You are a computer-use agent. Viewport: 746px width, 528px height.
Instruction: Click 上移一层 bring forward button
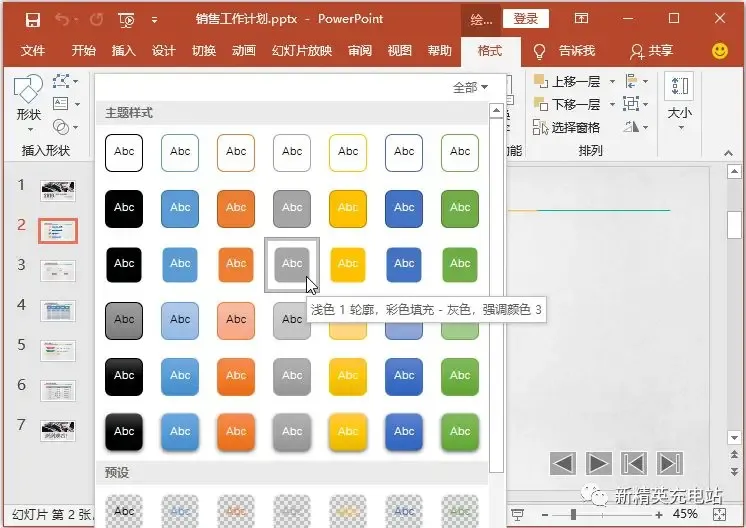pyautogui.click(x=567, y=82)
